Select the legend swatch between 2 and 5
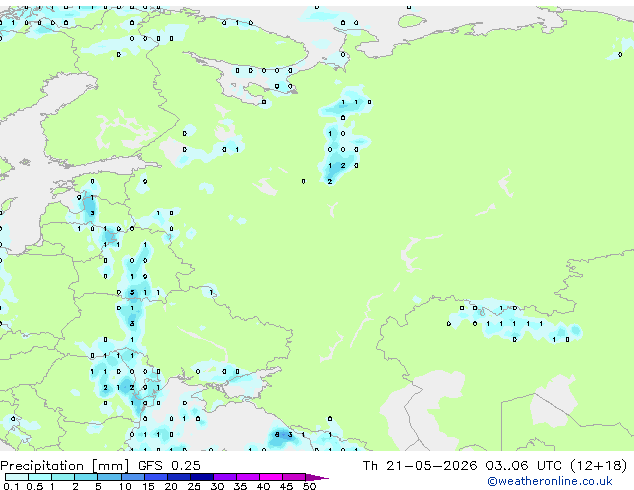 pos(86,477)
